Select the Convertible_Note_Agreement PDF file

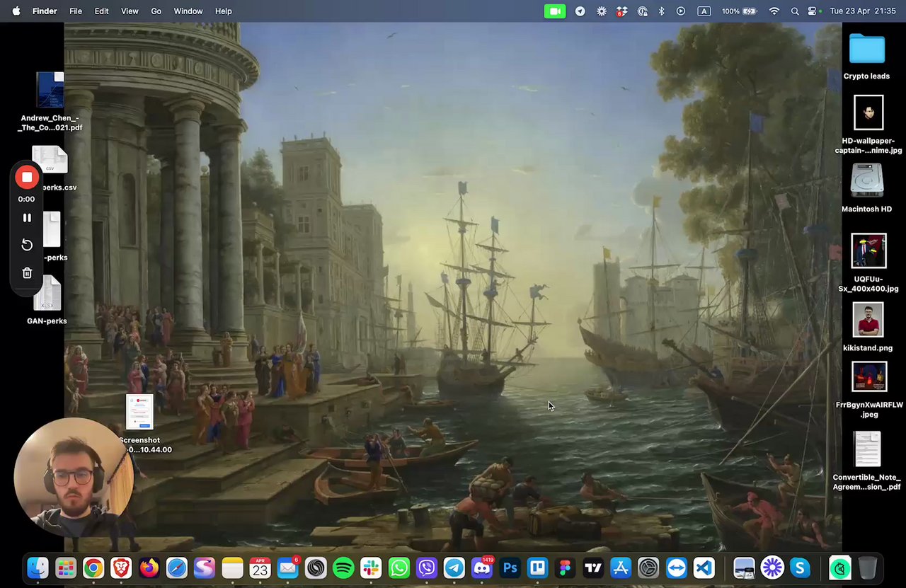(x=867, y=449)
